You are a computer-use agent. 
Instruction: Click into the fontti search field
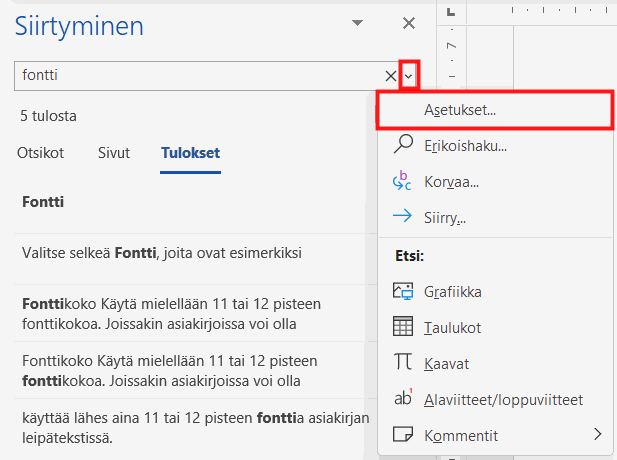point(199,76)
